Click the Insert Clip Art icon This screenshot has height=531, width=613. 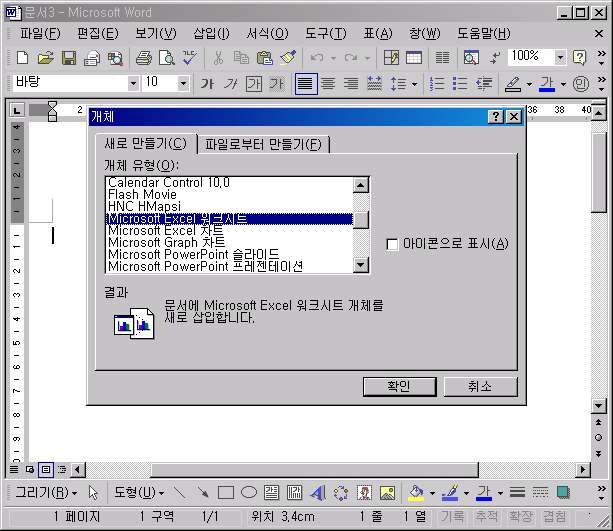click(x=364, y=492)
